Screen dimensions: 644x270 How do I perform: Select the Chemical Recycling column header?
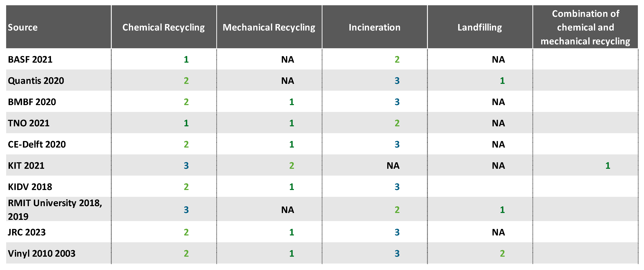coord(164,27)
